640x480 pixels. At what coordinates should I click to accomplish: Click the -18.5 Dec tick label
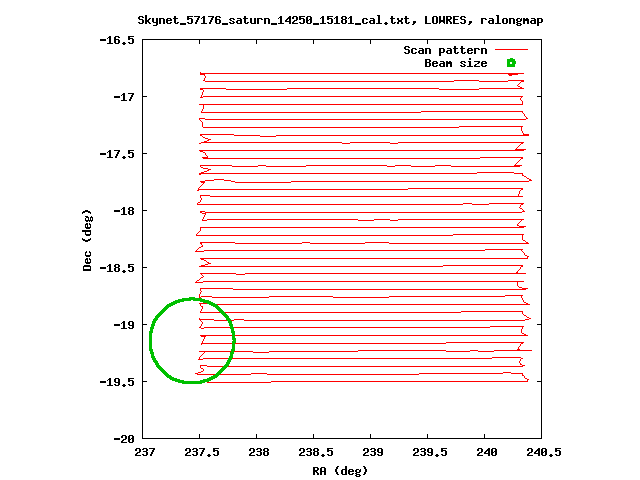click(117, 268)
